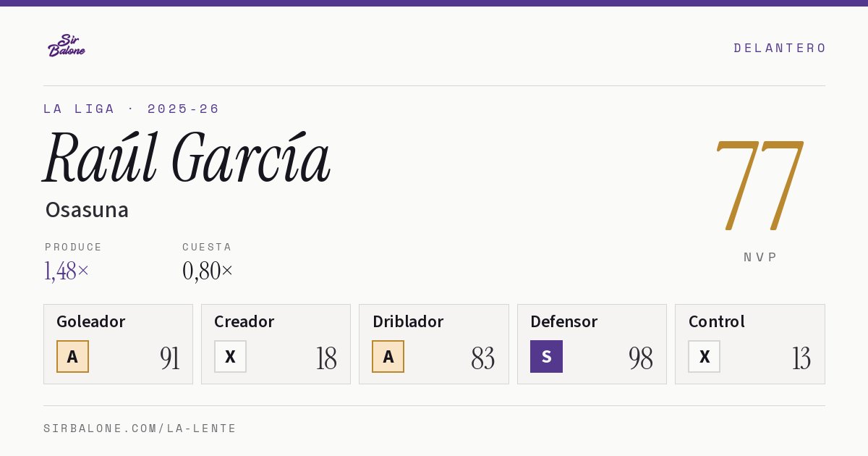Click the Sir Balone logo

click(67, 46)
